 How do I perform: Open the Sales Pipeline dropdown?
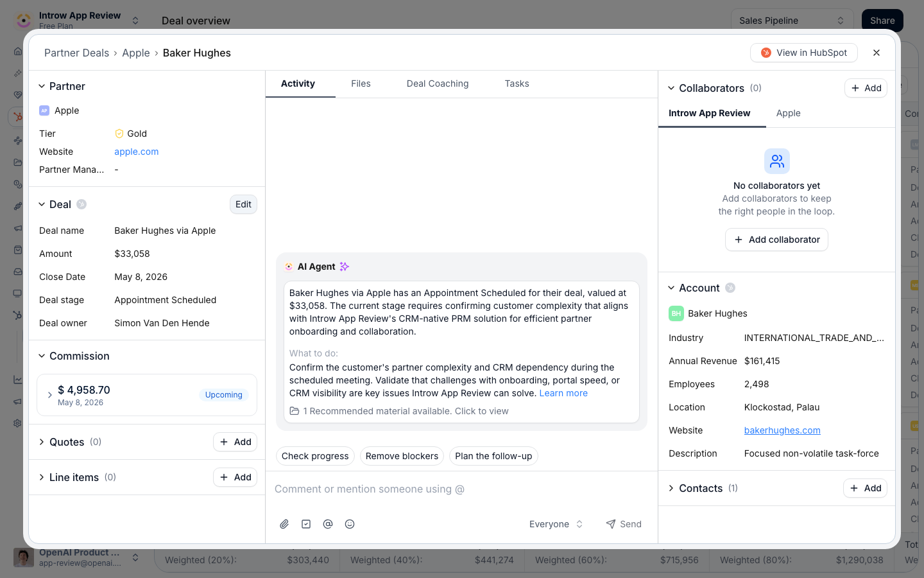click(792, 21)
